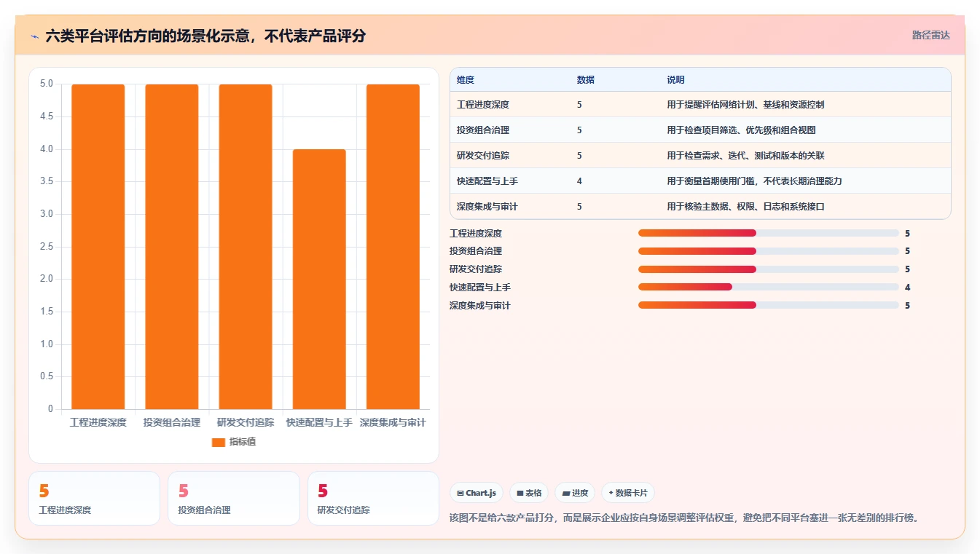Click the 研发交付追踪 progress bar
The image size is (980, 554).
coord(768,269)
